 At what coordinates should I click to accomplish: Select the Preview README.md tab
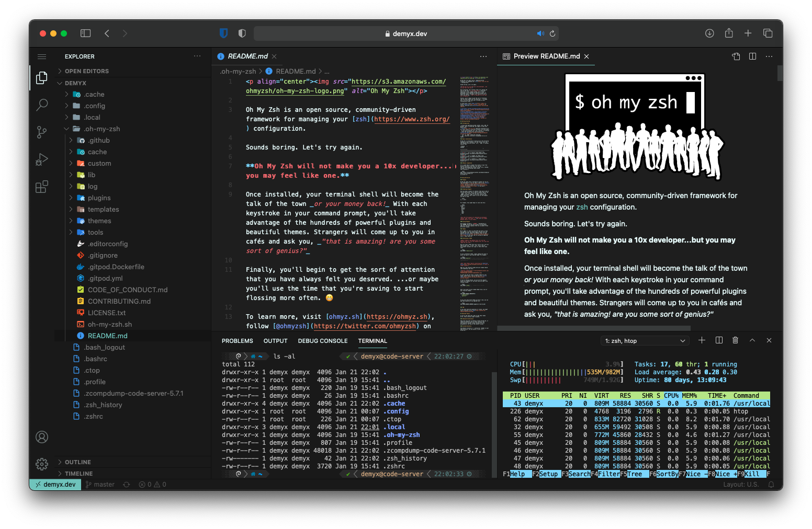coord(546,56)
